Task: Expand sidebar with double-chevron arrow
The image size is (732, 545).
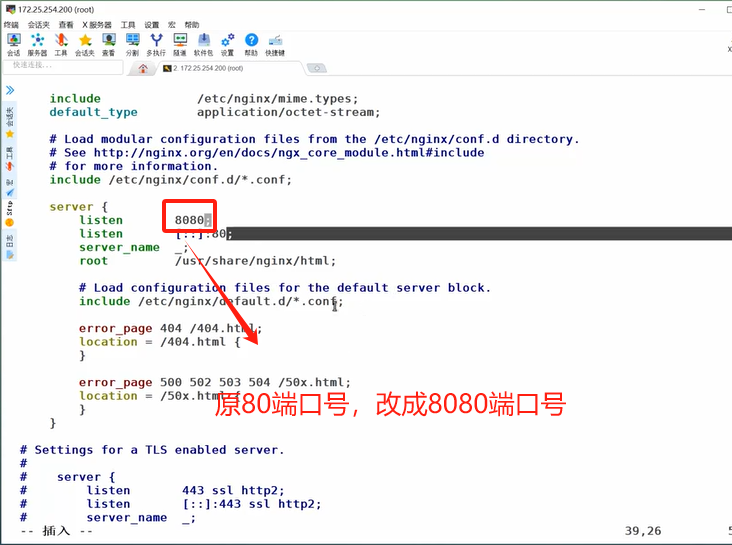Action: pyautogui.click(x=10, y=90)
